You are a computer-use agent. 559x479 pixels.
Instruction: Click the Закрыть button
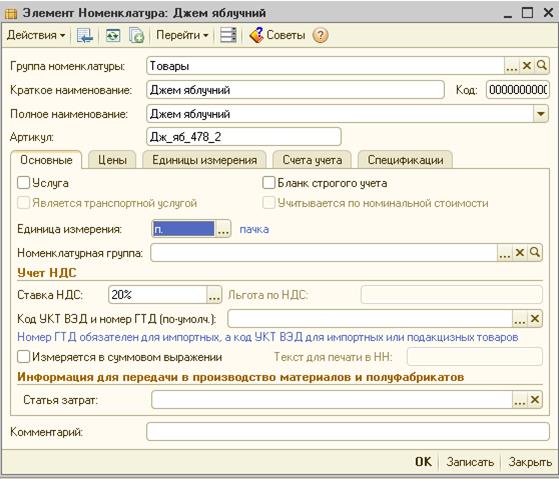[x=530, y=462]
